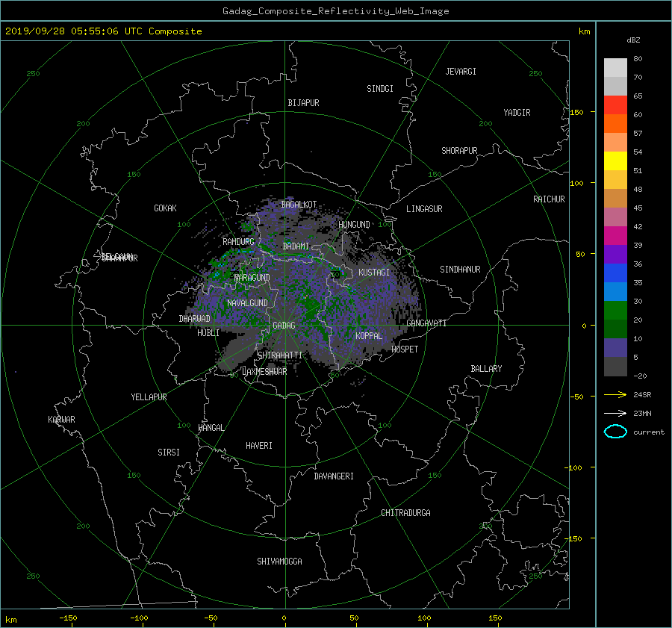Viewport: 672px width, 628px height.
Task: Click the LINGASUR city label
Action: (x=424, y=209)
